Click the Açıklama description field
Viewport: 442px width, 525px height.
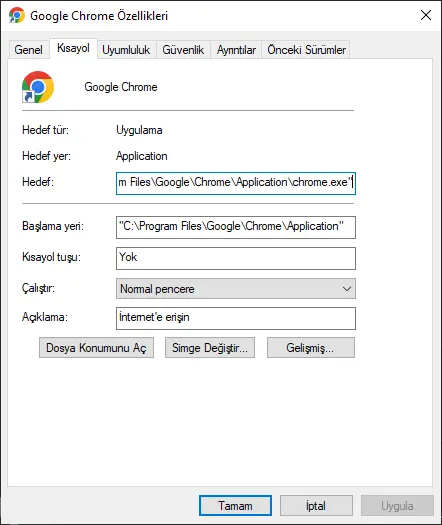pos(236,318)
